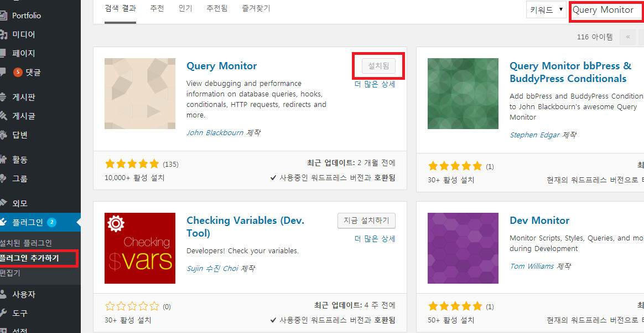Click the plugin update count badge 2
The image size is (644, 333).
[x=51, y=222]
